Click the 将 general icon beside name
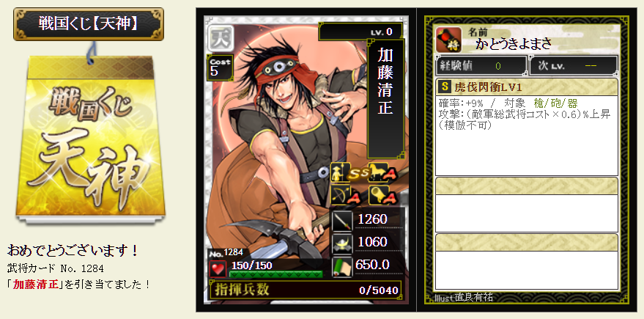The width and height of the screenshot is (644, 319). pyautogui.click(x=449, y=40)
